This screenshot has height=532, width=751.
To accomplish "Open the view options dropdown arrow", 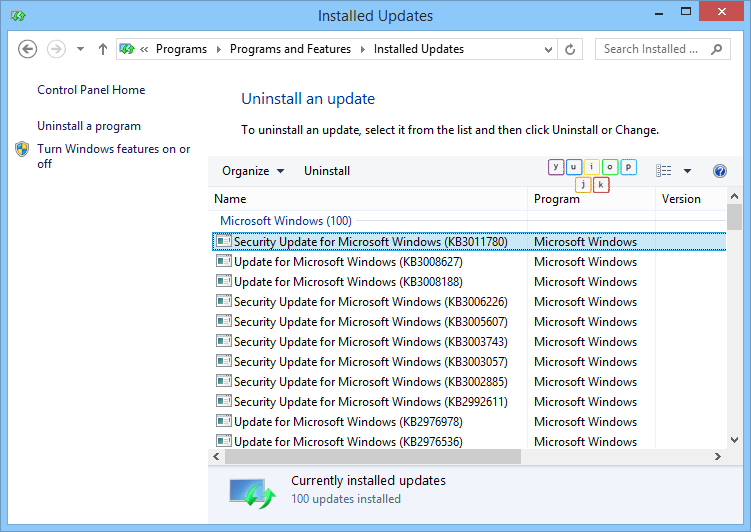I will (687, 171).
